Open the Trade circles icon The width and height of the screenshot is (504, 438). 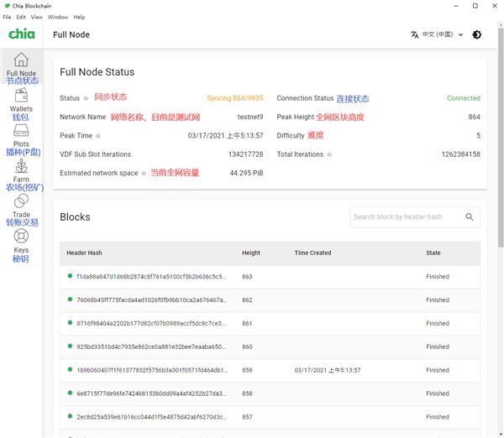[21, 201]
